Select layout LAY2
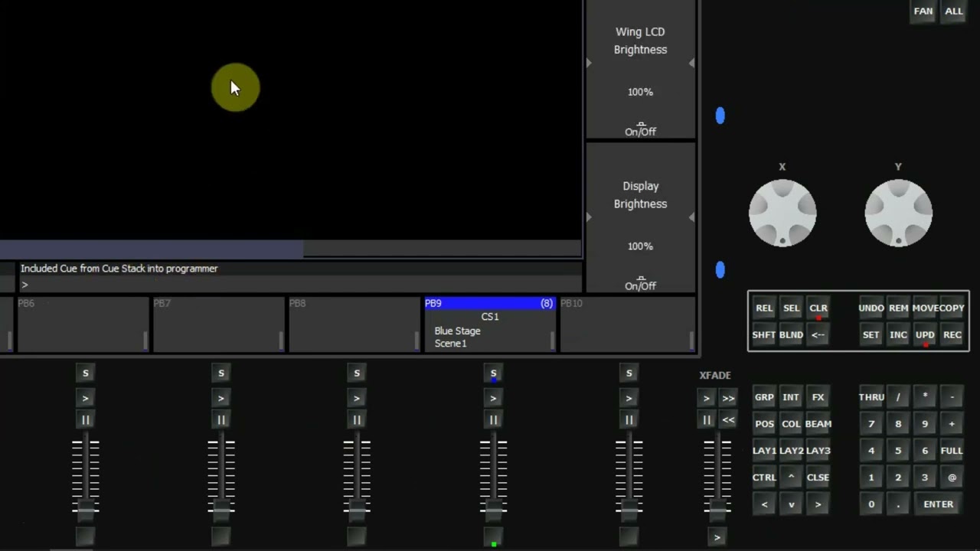 tap(791, 451)
